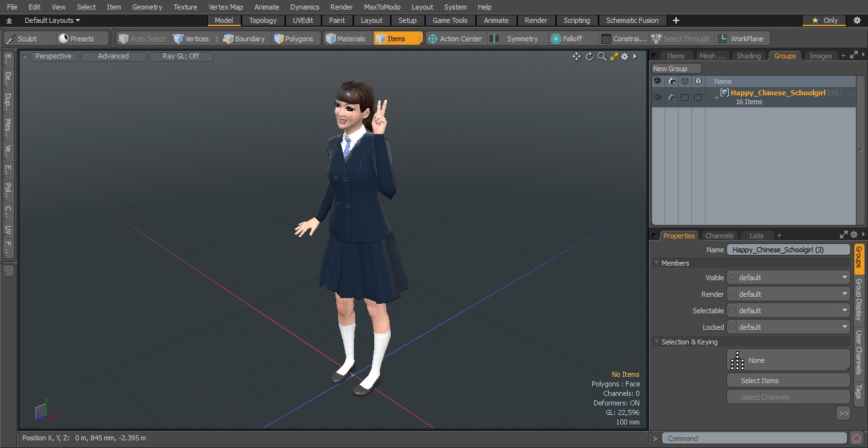
Task: Click the viewport arrow menu icon
Action: tap(635, 57)
